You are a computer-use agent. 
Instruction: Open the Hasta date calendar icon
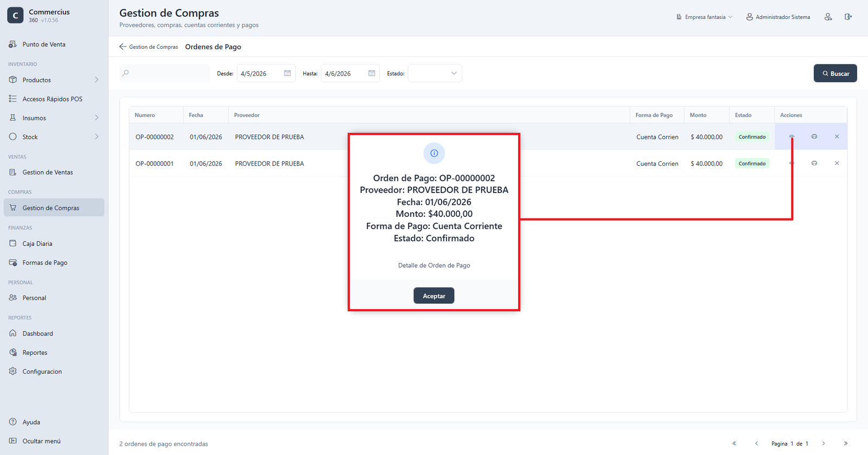click(x=372, y=73)
